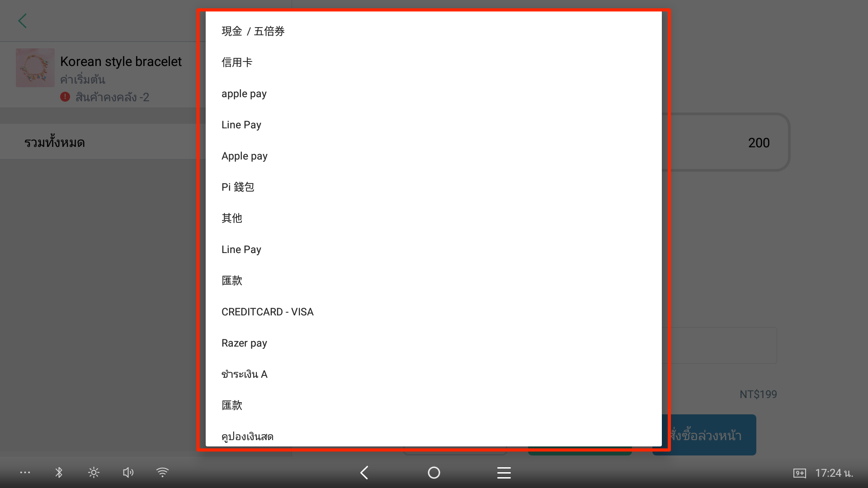Click the volume speaker icon
The image size is (868, 488).
[128, 473]
